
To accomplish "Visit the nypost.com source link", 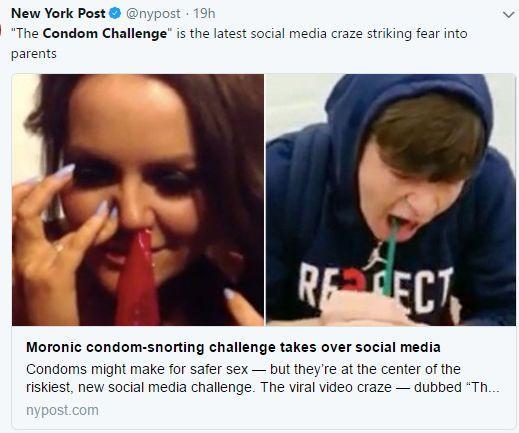I will click(x=62, y=410).
